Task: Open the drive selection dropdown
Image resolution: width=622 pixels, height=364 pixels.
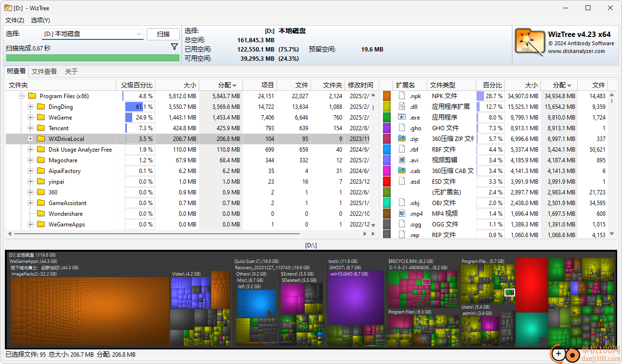Action: click(x=138, y=34)
